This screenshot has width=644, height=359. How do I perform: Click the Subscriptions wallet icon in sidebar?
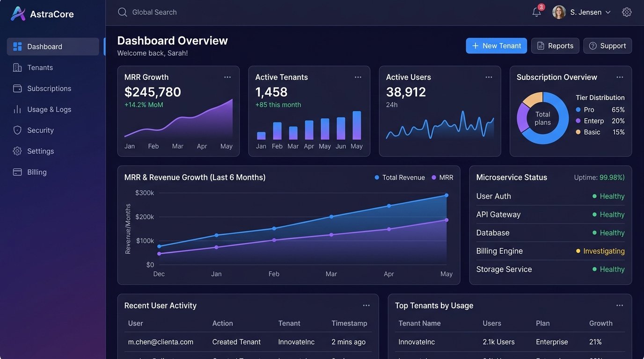pyautogui.click(x=17, y=88)
